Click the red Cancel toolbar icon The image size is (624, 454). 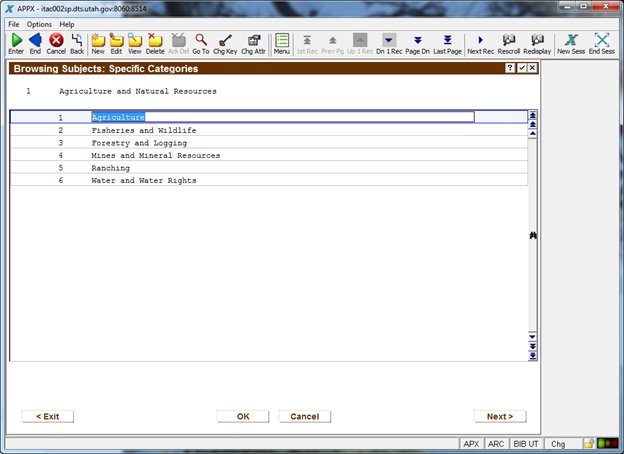point(56,40)
